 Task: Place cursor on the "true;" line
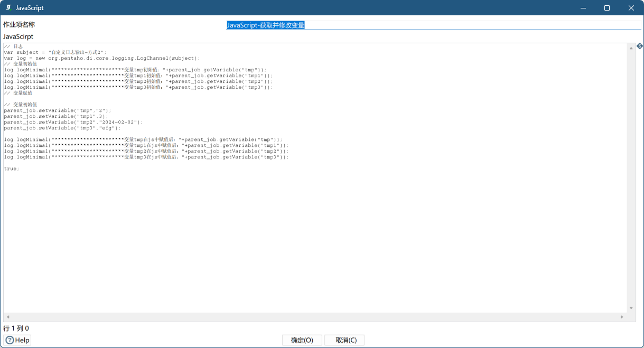click(12, 168)
